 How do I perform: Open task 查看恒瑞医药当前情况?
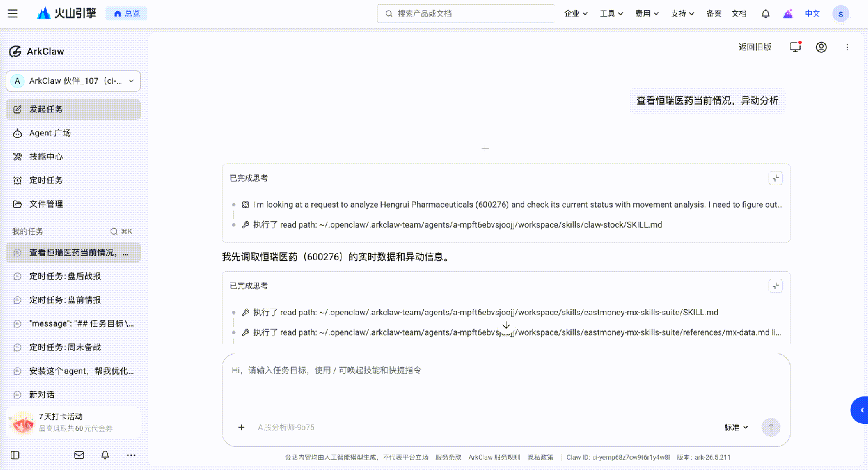pos(73,252)
